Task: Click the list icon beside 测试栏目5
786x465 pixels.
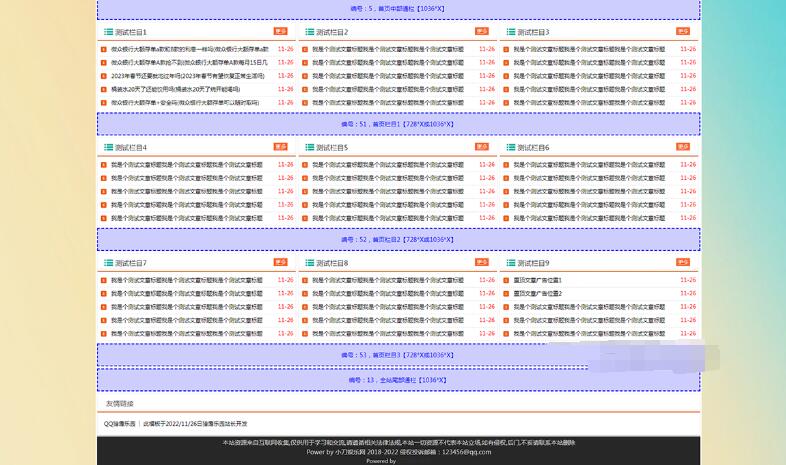Action: tap(309, 147)
